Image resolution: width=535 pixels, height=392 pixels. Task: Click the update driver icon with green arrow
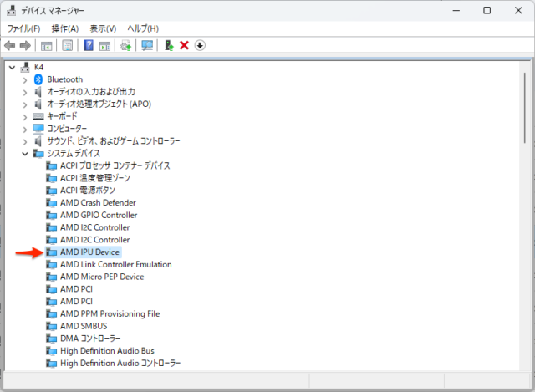(170, 45)
